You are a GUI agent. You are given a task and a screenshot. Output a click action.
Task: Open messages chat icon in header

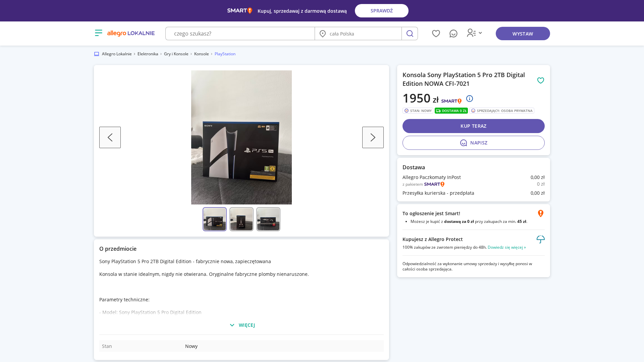(453, 34)
